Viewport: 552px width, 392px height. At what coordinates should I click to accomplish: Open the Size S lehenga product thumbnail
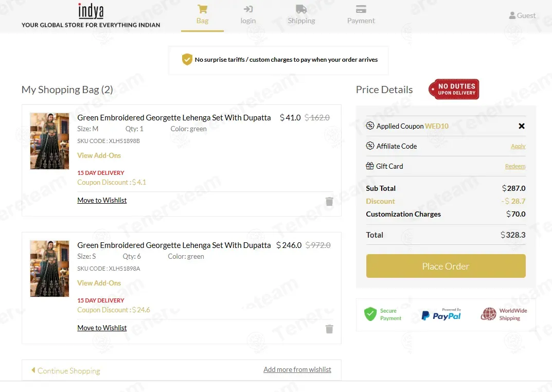point(49,269)
